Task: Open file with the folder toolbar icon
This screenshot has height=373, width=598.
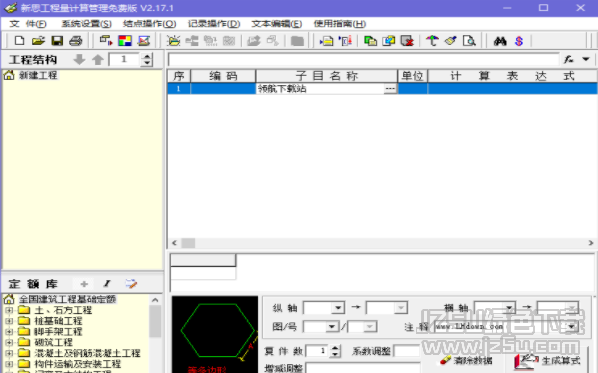Action: pyautogui.click(x=38, y=40)
